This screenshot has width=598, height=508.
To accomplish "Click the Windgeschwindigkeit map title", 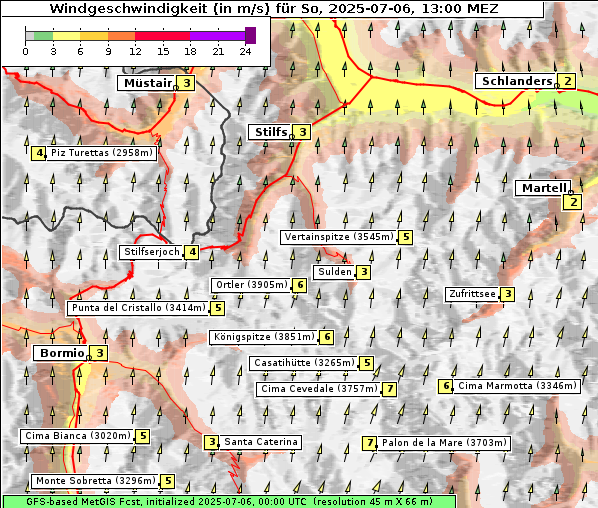I will (273, 8).
